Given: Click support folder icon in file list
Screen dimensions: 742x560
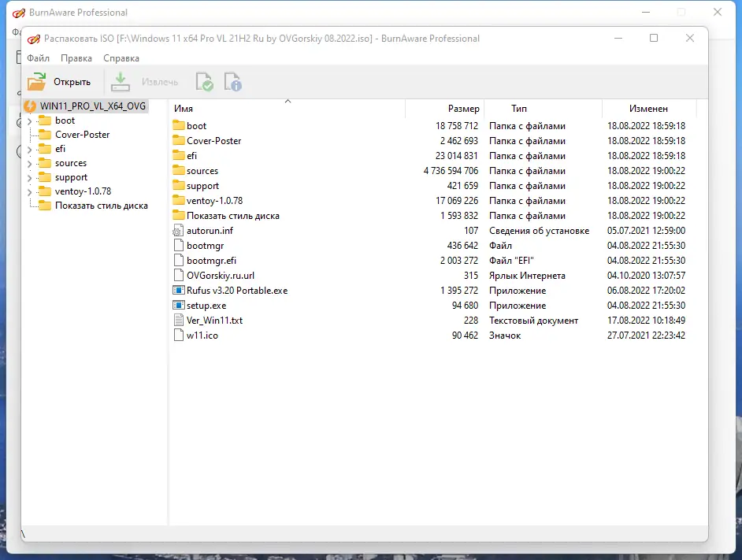Looking at the screenshot, I should click(178, 186).
